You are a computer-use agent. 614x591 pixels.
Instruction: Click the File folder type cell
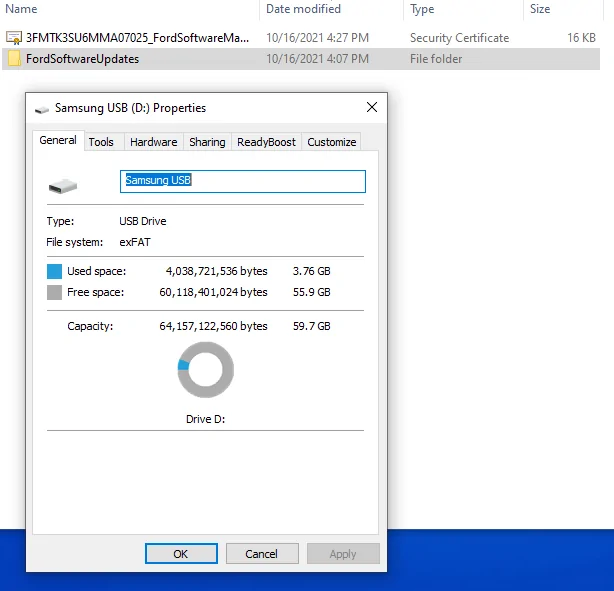[436, 59]
